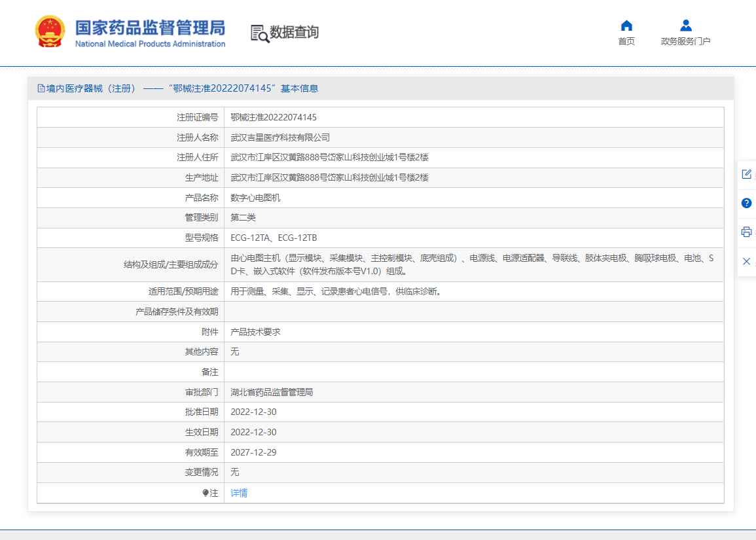The image size is (756, 540).
Task: Click 国家药品监督管理局 title text
Action: pyautogui.click(x=150, y=28)
